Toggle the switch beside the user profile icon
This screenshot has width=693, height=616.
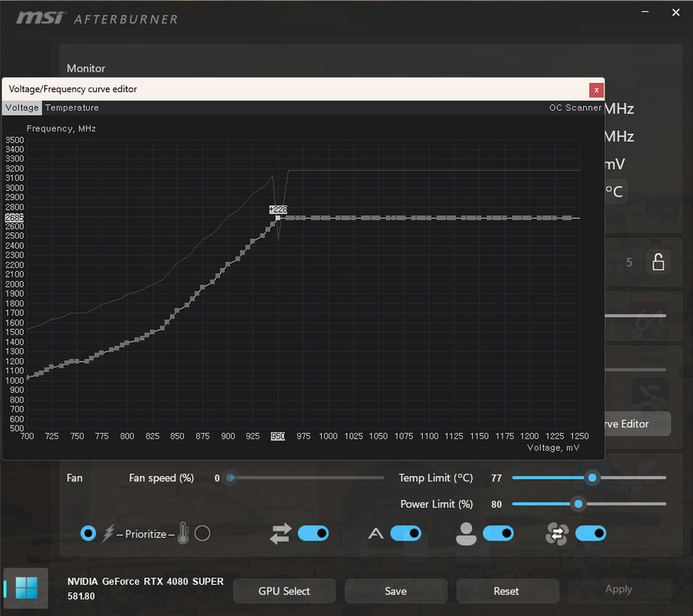coord(499,533)
